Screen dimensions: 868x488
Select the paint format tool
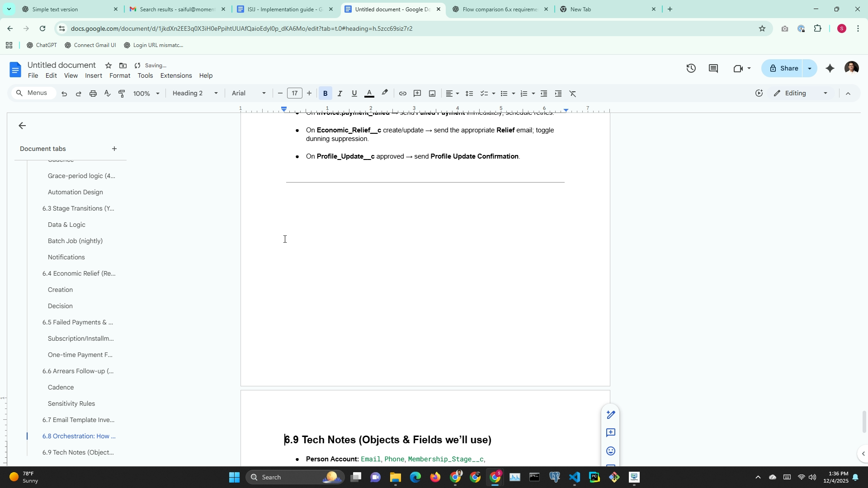[x=122, y=94]
